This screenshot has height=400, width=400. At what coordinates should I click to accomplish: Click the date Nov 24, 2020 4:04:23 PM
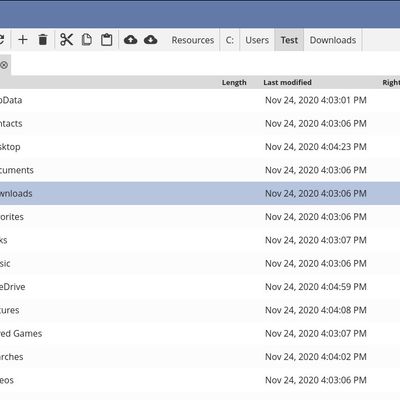click(x=316, y=147)
